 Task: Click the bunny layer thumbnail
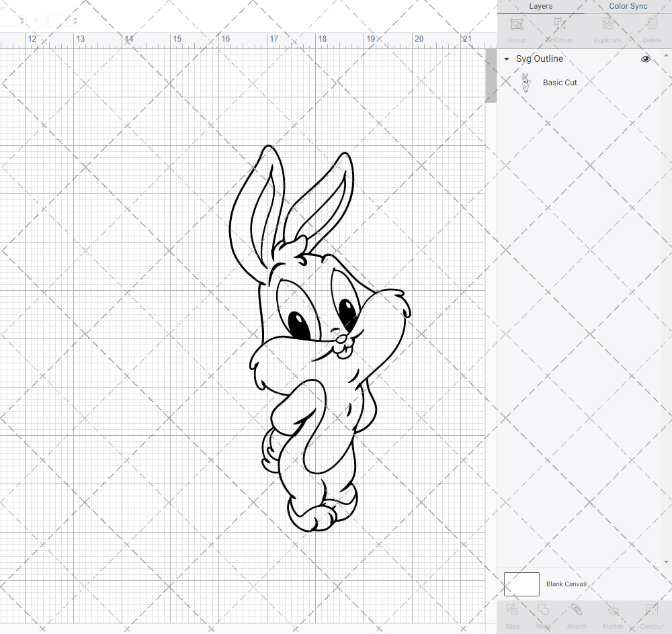point(526,82)
